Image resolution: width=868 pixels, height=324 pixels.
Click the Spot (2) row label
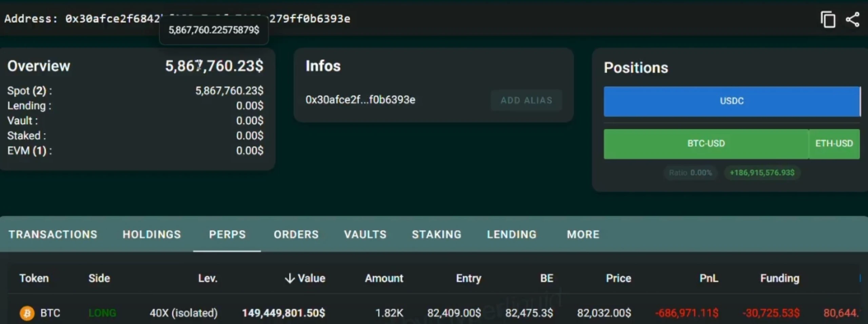(29, 91)
